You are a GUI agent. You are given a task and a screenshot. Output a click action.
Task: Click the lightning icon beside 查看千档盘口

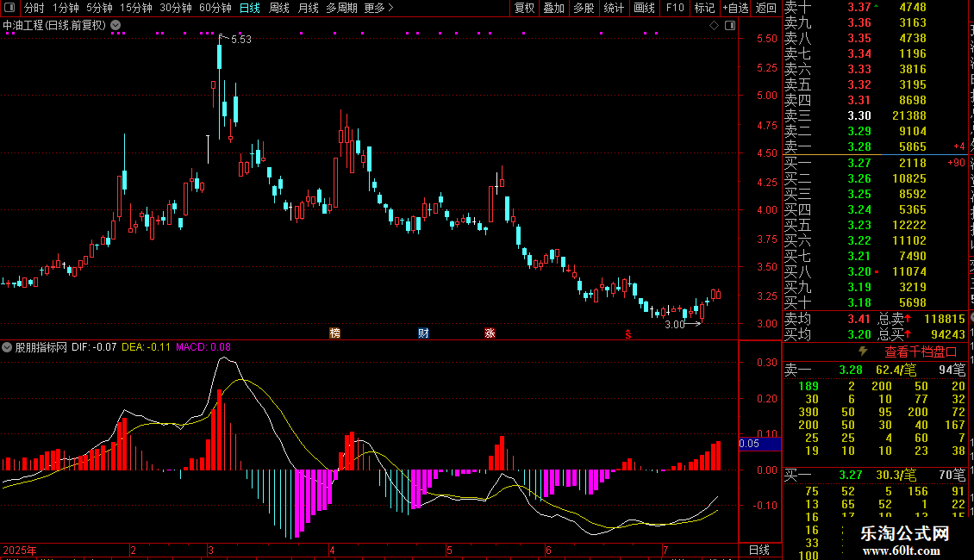point(863,352)
